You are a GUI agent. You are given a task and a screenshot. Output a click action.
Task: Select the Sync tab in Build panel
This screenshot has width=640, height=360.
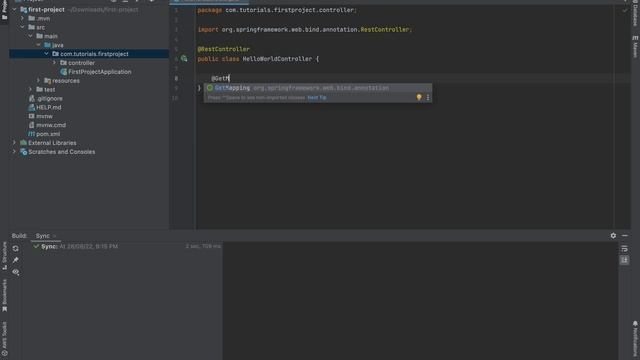point(42,236)
